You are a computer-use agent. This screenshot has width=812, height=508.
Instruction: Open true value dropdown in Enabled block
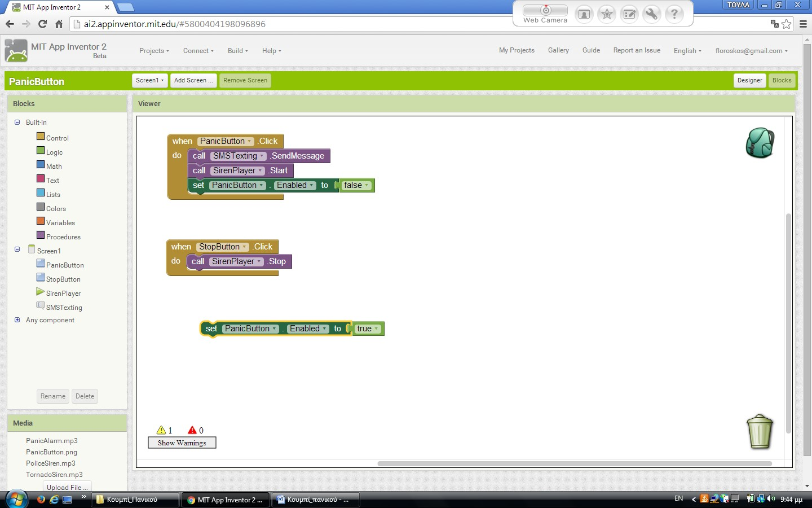368,329
